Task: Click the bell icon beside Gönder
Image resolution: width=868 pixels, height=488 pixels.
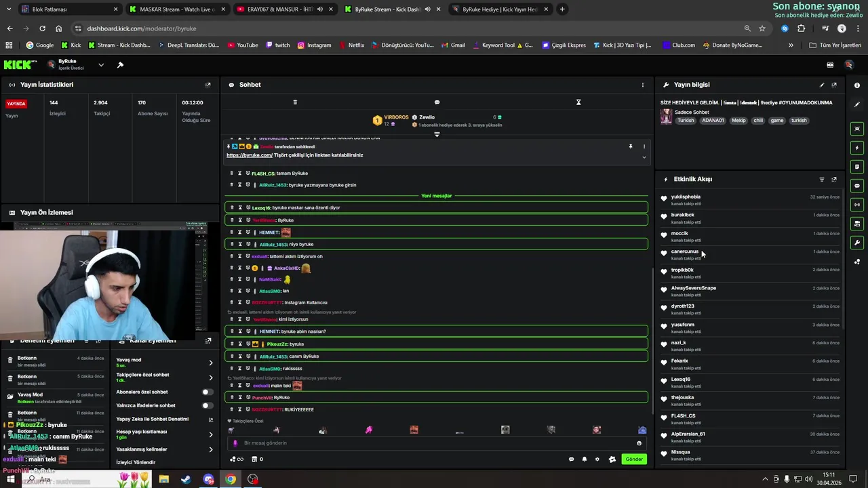Action: pyautogui.click(x=585, y=460)
